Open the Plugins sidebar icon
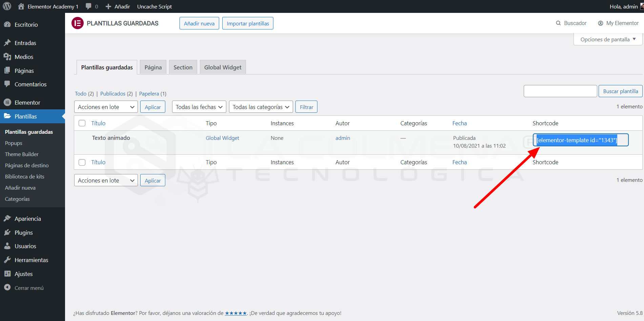This screenshot has width=644, height=321. point(7,232)
